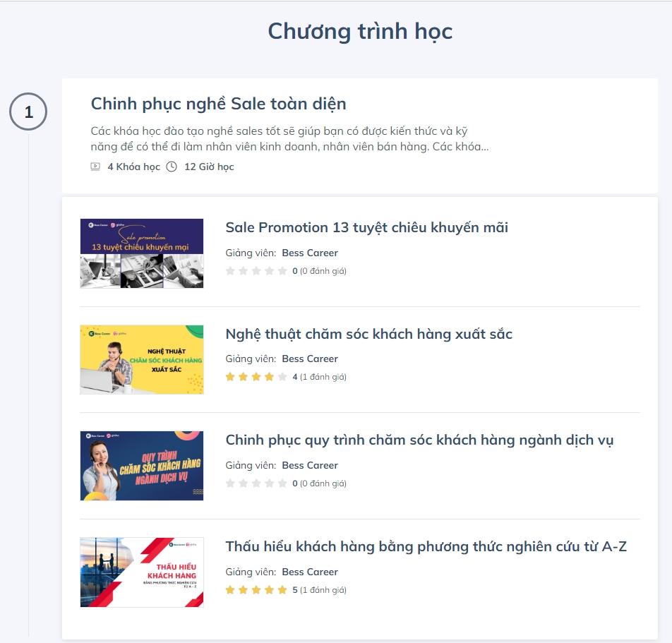Open 'Chinh phục quy trình chăm sóc khách hàng ngành dịch vụ'
The width and height of the screenshot is (672, 643).
419,440
